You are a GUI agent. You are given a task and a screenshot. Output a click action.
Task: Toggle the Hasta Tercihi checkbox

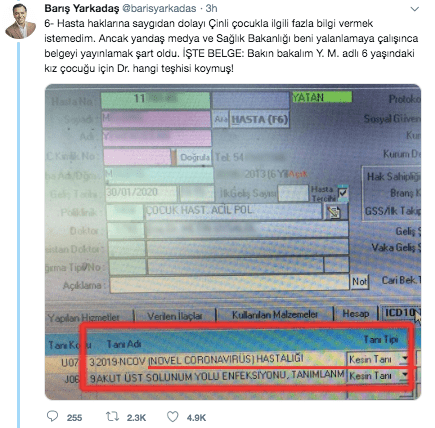(343, 193)
